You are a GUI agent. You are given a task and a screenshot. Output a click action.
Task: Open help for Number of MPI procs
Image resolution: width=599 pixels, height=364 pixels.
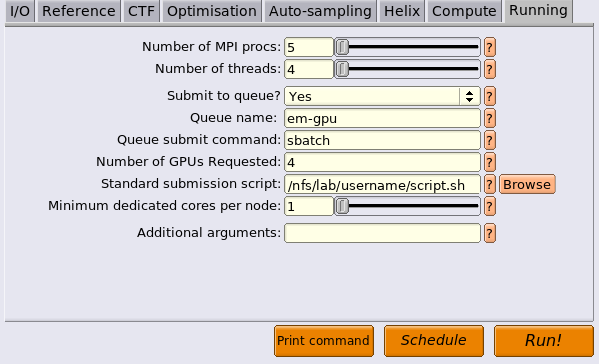pos(490,47)
